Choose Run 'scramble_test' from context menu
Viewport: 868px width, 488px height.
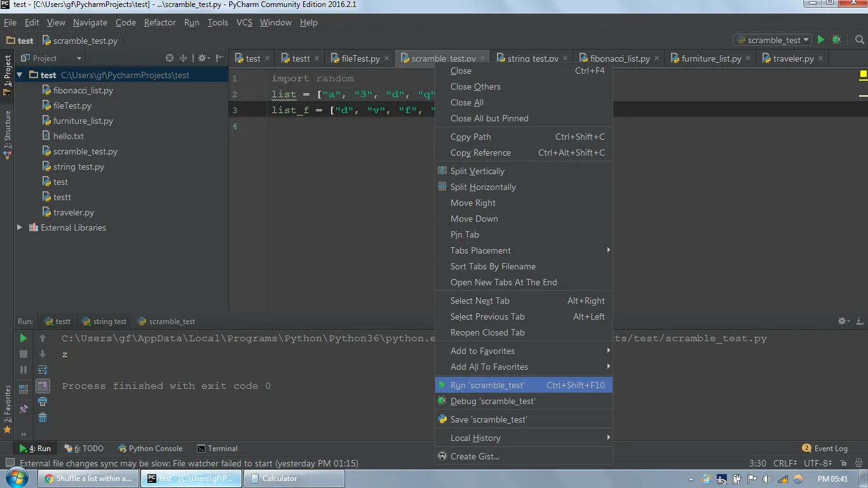pos(488,384)
